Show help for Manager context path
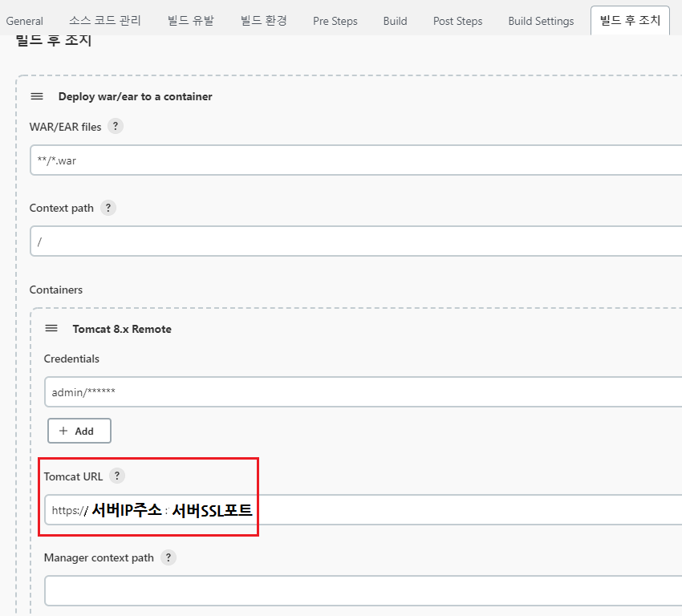 168,557
